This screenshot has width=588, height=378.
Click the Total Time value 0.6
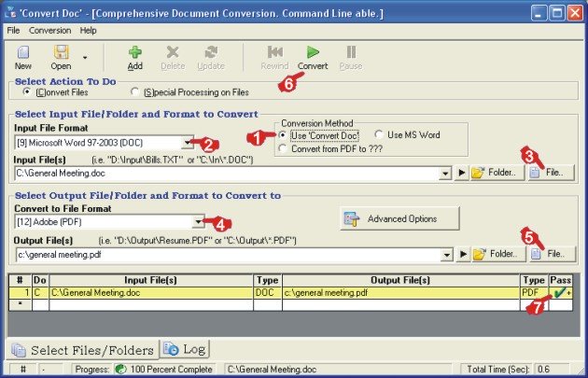542,370
